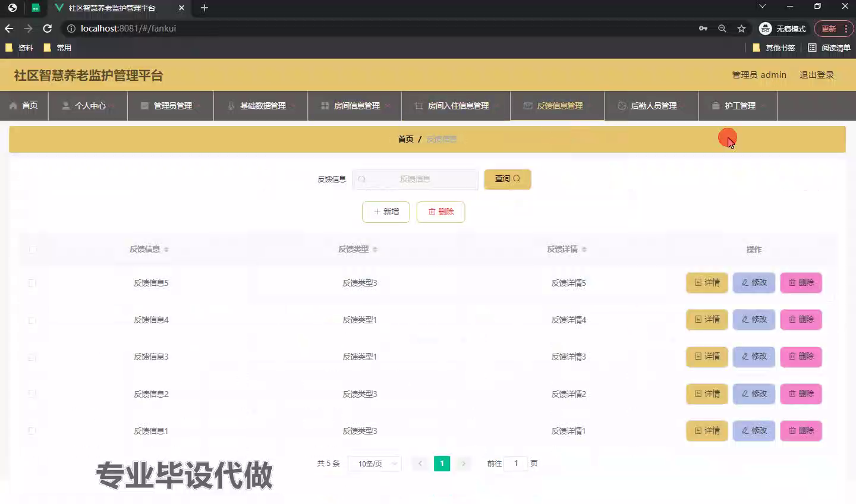Click the 查询 search button

(507, 179)
